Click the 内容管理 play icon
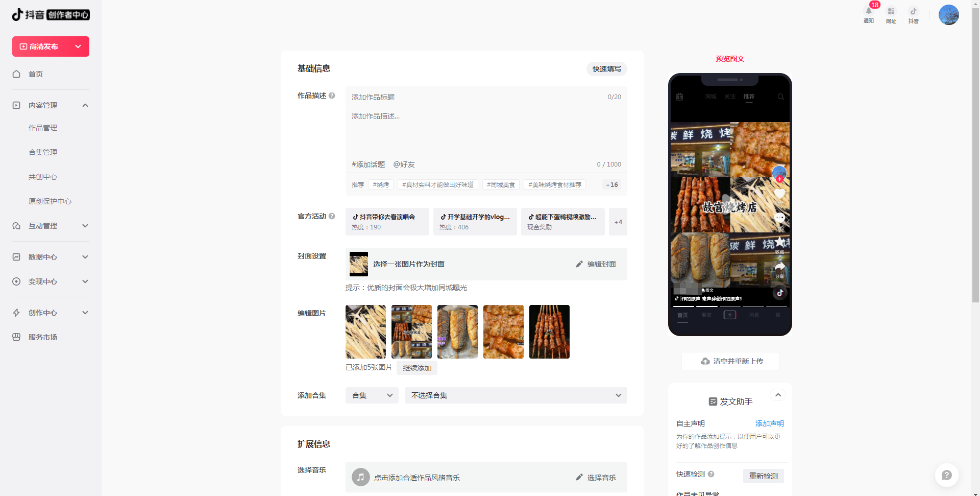The width and height of the screenshot is (980, 496). tap(16, 105)
